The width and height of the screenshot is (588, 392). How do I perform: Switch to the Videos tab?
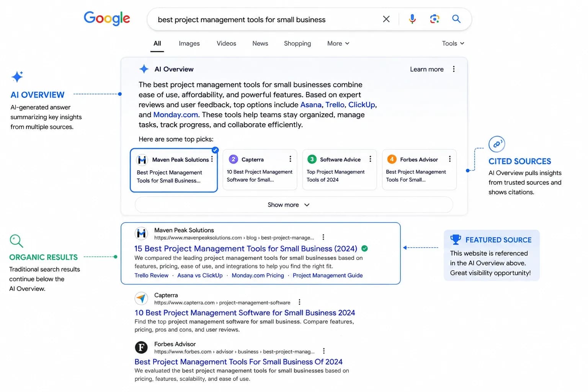tap(226, 44)
